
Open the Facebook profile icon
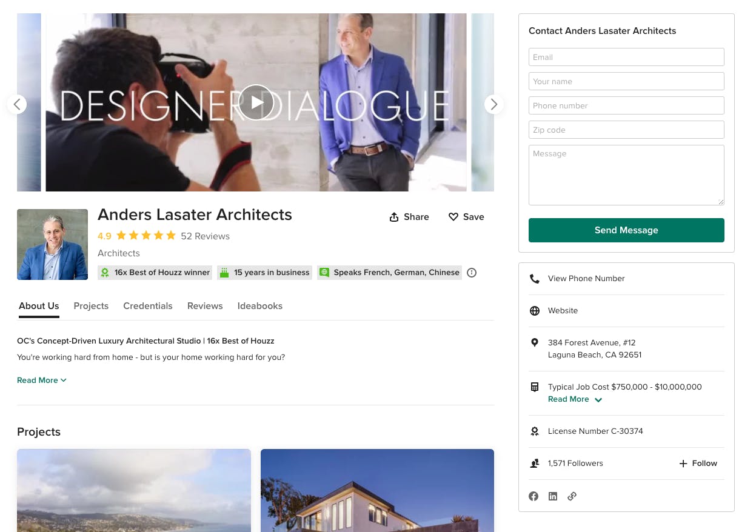(534, 496)
